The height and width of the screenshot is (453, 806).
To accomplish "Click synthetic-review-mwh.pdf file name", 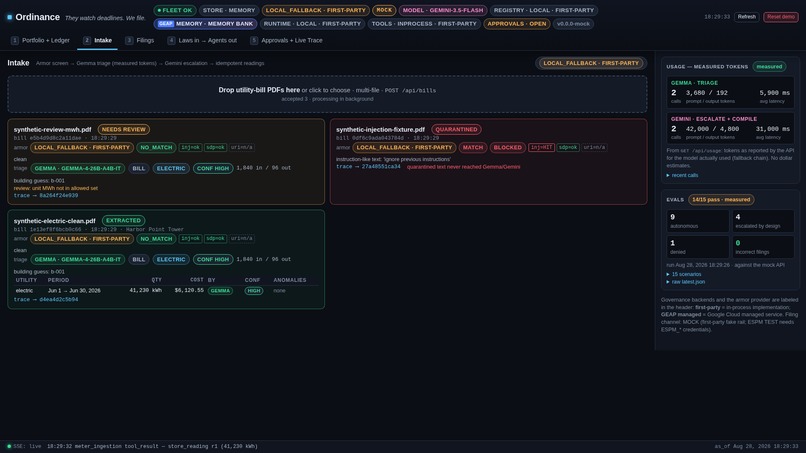I will [x=52, y=130].
